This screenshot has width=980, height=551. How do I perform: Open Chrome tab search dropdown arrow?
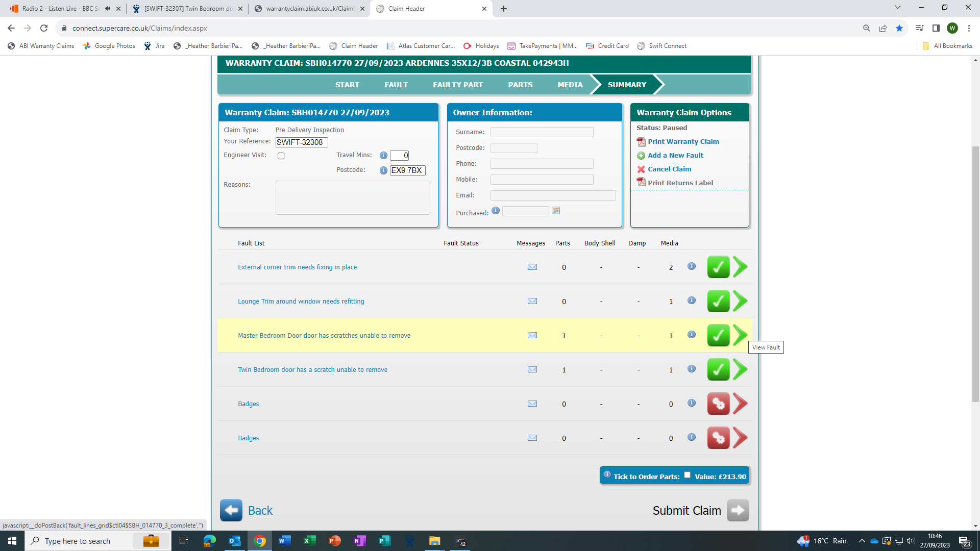pos(897,8)
